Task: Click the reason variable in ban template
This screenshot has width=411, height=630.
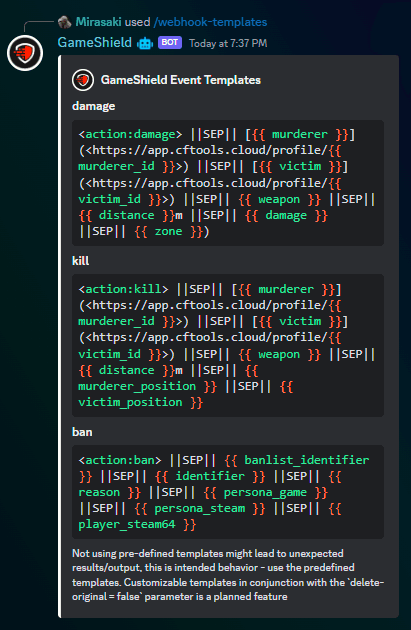Action: pyautogui.click(x=99, y=492)
